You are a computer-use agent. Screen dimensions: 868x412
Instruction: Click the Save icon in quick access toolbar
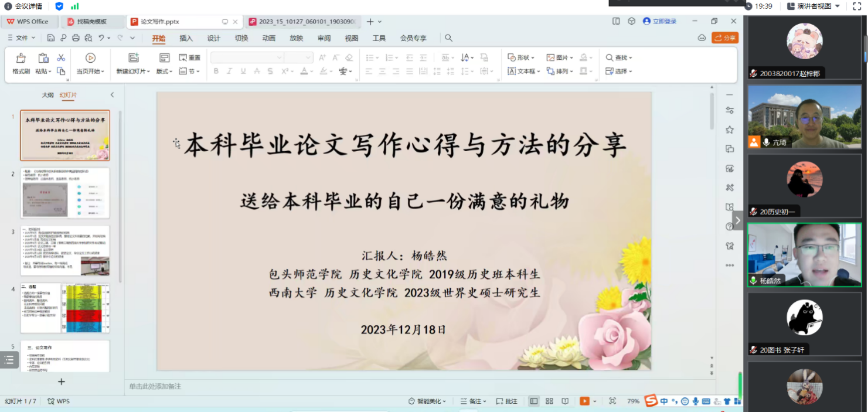51,38
